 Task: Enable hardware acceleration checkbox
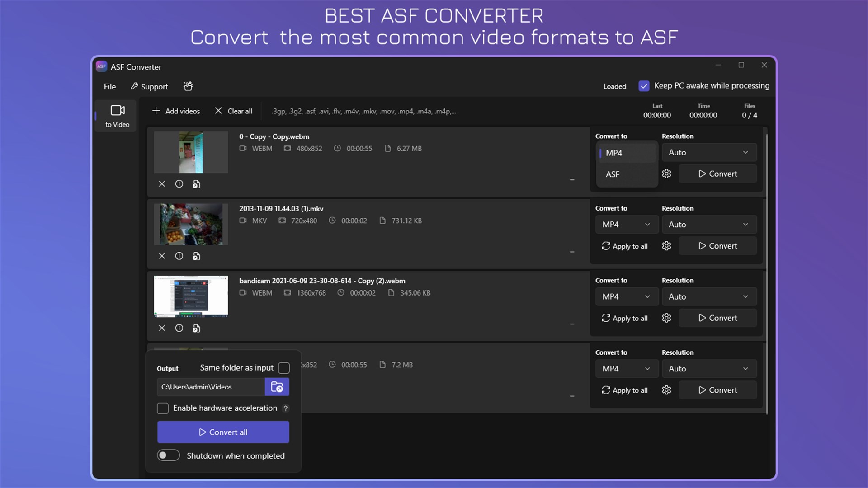pos(163,408)
